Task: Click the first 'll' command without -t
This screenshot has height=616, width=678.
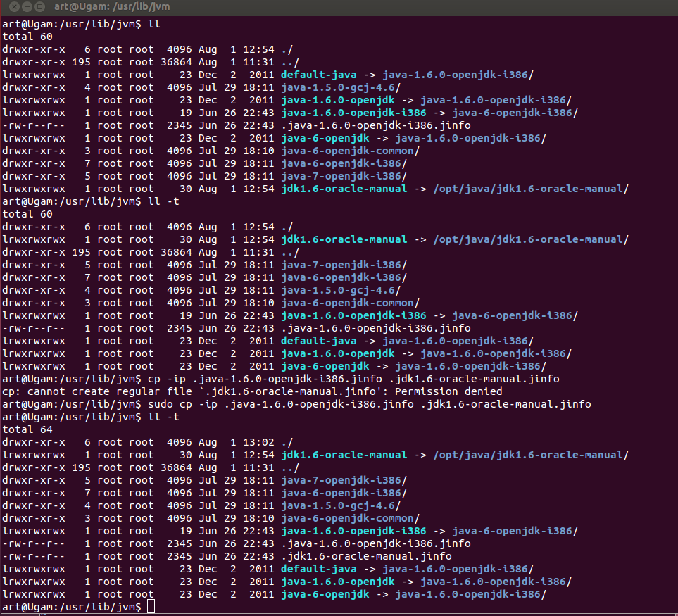Action: click(x=154, y=24)
